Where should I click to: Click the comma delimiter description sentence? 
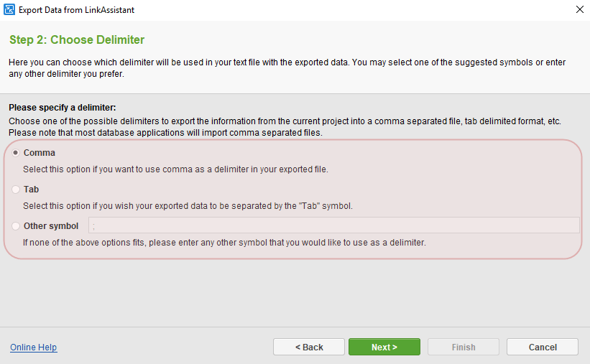tap(175, 169)
